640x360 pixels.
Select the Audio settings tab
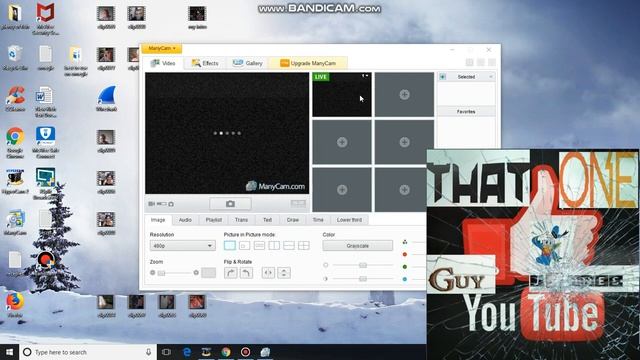[185, 220]
